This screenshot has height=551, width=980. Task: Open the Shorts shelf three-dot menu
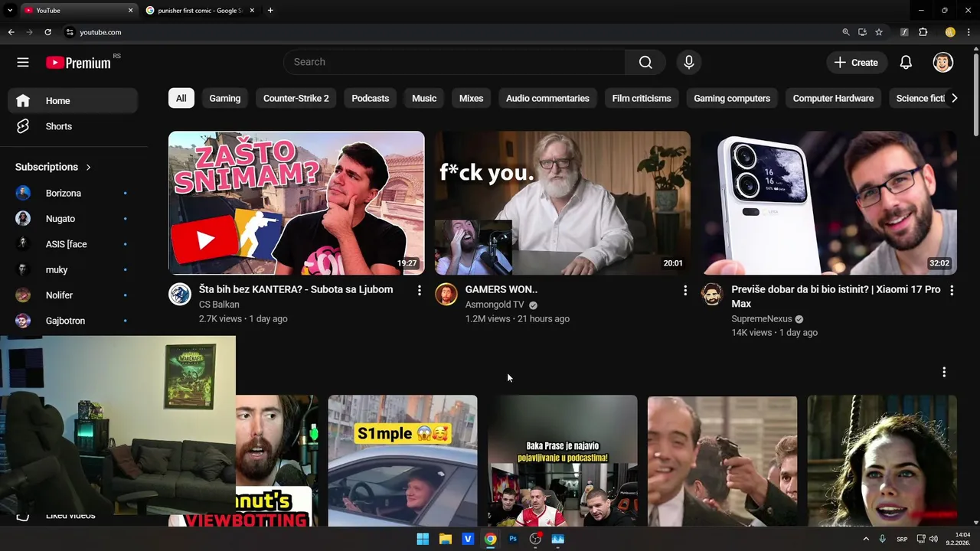(x=944, y=372)
